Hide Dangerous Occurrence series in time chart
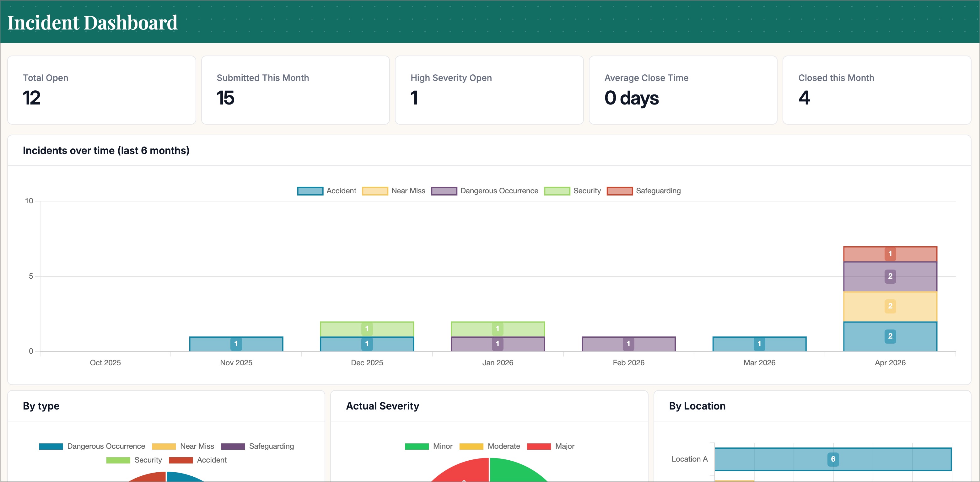980x482 pixels. point(484,190)
